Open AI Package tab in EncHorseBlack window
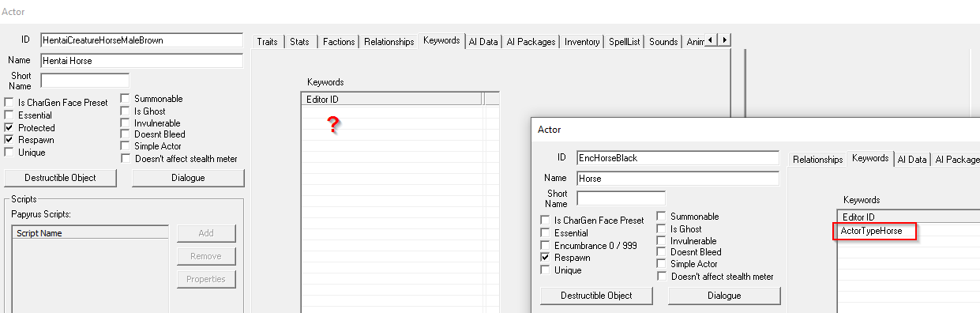 click(x=956, y=160)
